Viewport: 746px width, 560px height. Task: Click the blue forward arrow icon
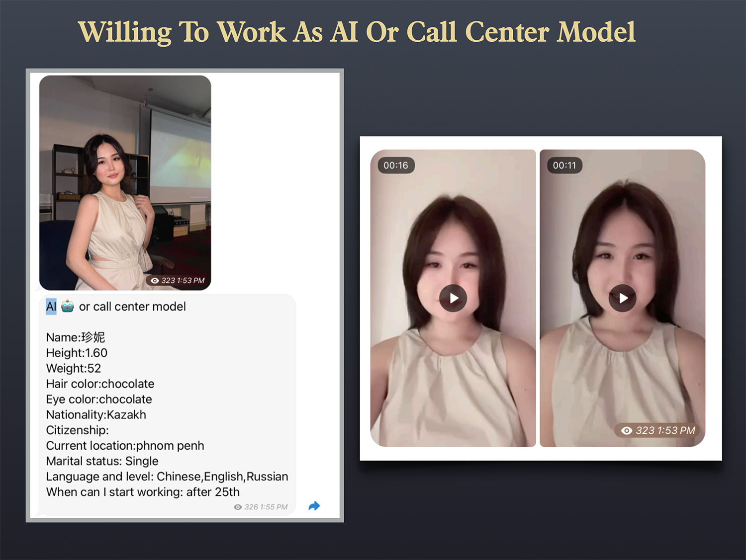314,506
